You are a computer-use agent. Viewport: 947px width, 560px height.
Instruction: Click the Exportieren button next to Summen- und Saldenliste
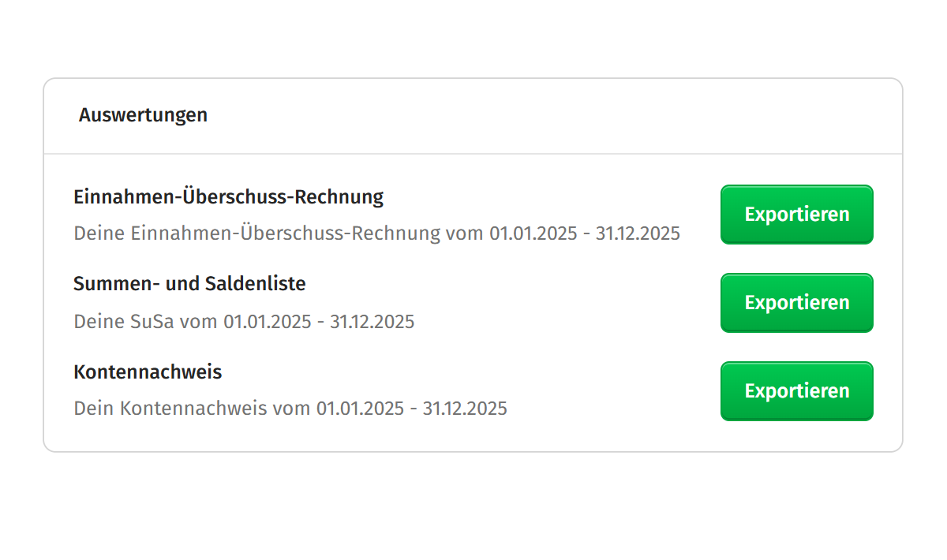coord(796,302)
